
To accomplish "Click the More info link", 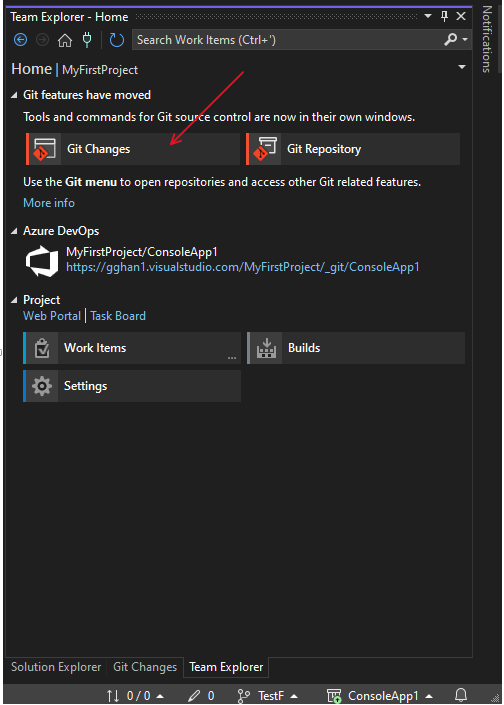I will [49, 203].
